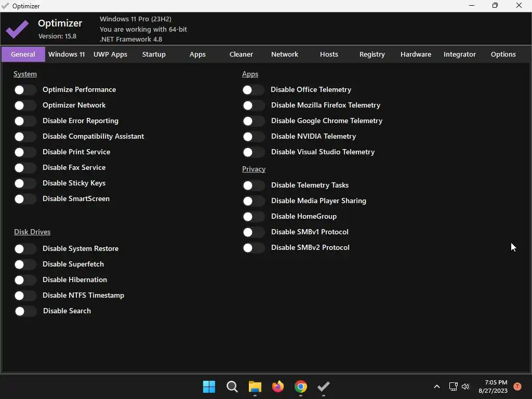Toggle Disable Search switch
The width and height of the screenshot is (532, 399).
click(25, 311)
